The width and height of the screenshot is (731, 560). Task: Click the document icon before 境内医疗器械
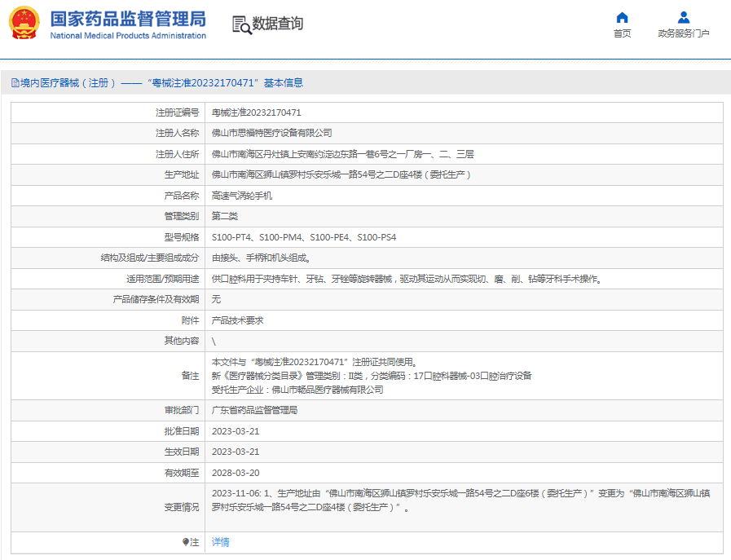coord(15,83)
